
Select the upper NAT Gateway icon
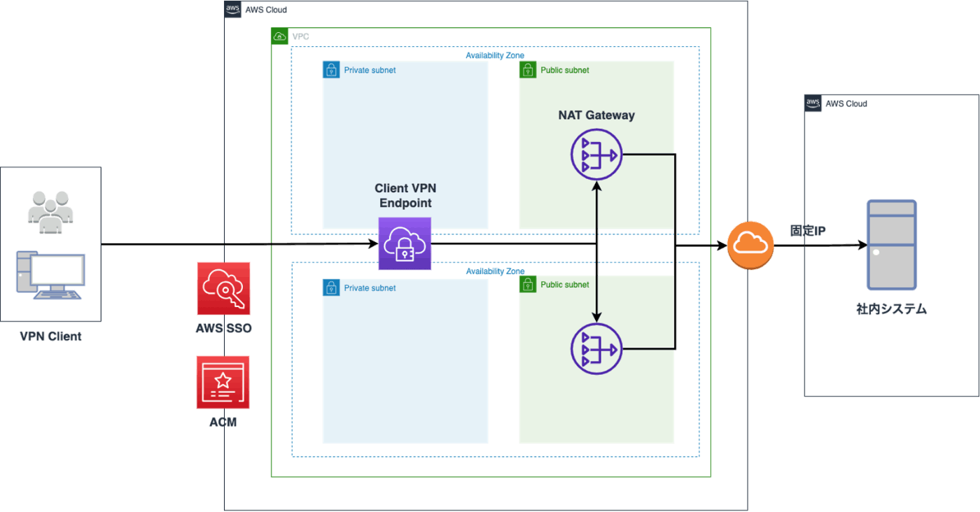coord(596,155)
